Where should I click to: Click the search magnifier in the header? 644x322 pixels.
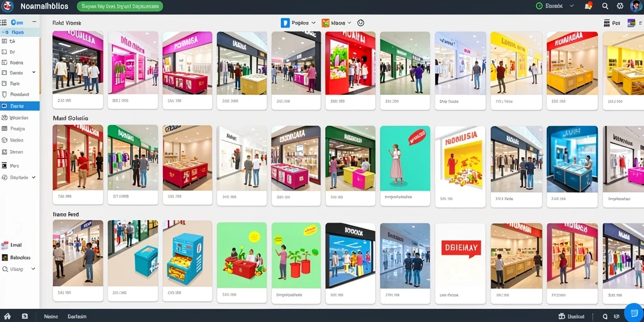pyautogui.click(x=605, y=6)
